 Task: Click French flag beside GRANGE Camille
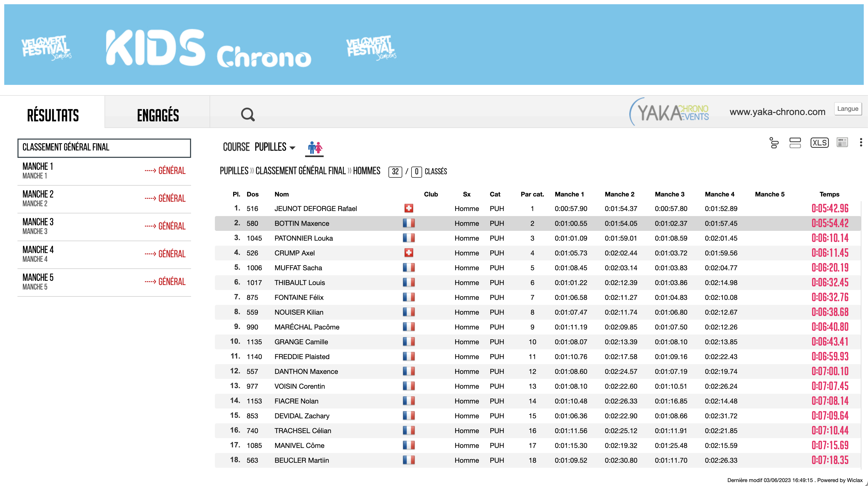(408, 342)
